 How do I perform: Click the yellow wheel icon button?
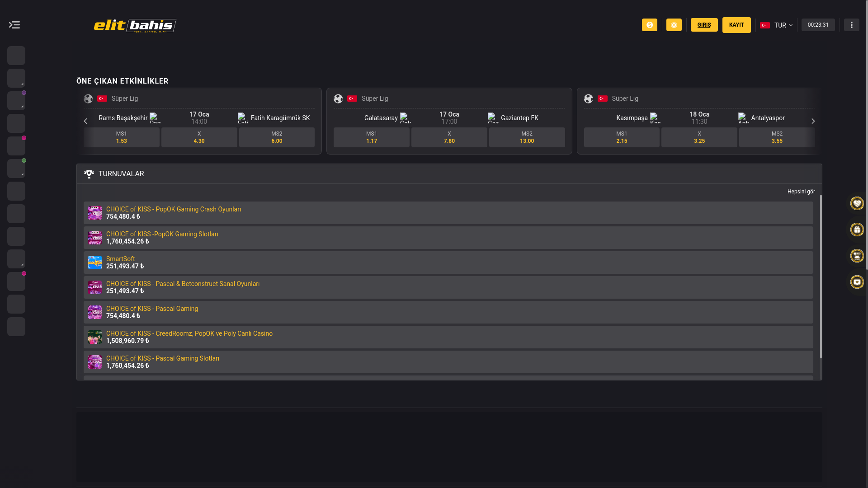[674, 25]
